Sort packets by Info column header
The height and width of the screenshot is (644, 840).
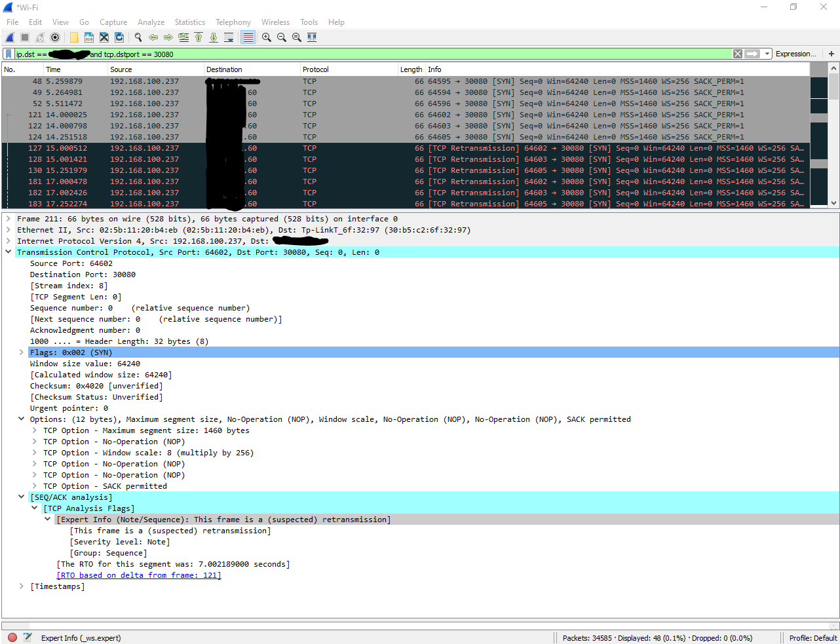tap(618, 69)
